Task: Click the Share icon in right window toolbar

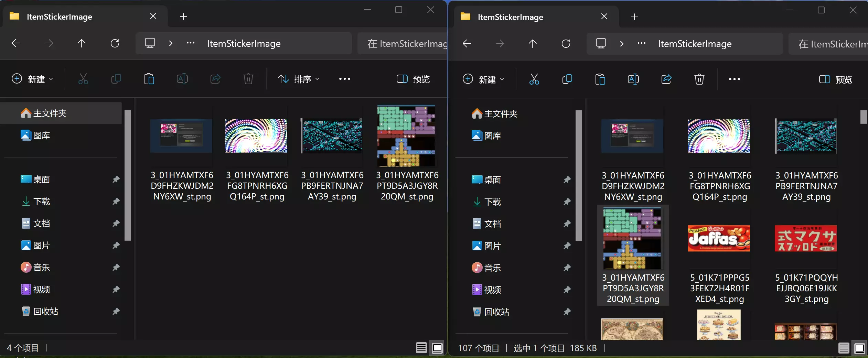Action: (x=666, y=79)
